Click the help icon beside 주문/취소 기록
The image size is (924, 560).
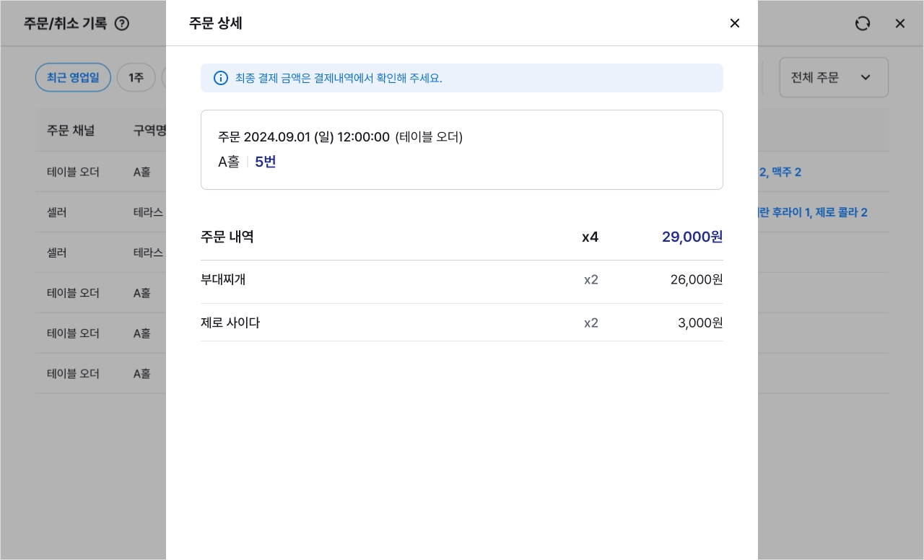122,23
